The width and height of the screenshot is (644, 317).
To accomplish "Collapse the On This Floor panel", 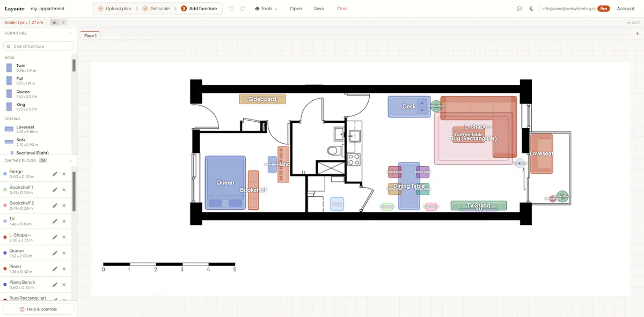I will (x=70, y=160).
